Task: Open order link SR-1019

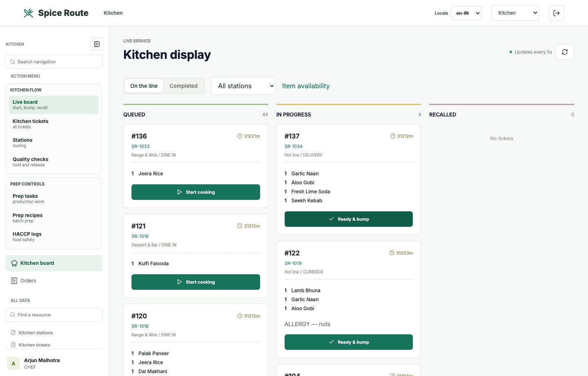Action: [293, 263]
